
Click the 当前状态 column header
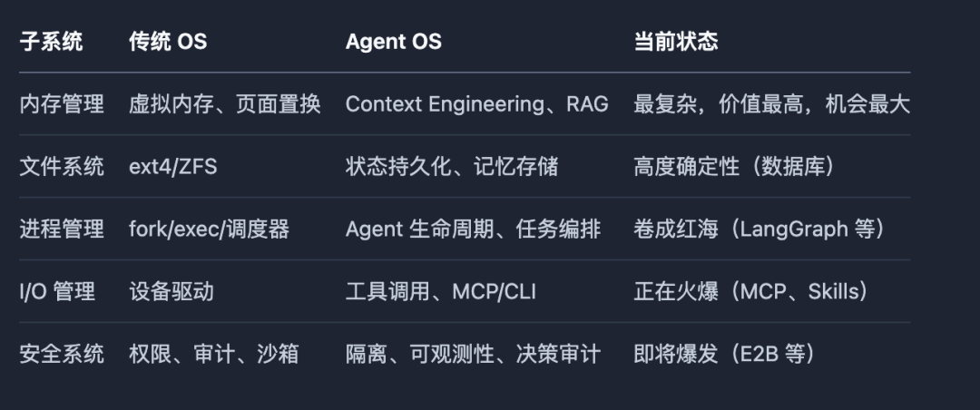675,42
